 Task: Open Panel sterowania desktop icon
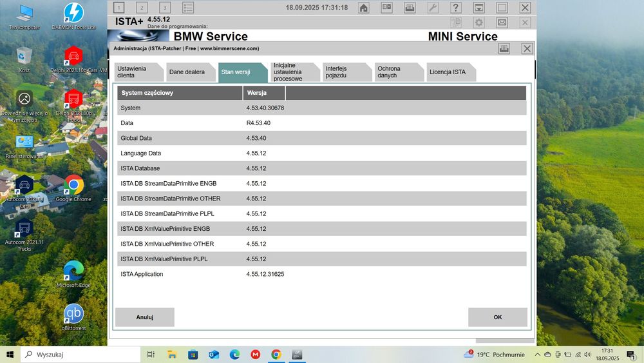click(x=24, y=147)
